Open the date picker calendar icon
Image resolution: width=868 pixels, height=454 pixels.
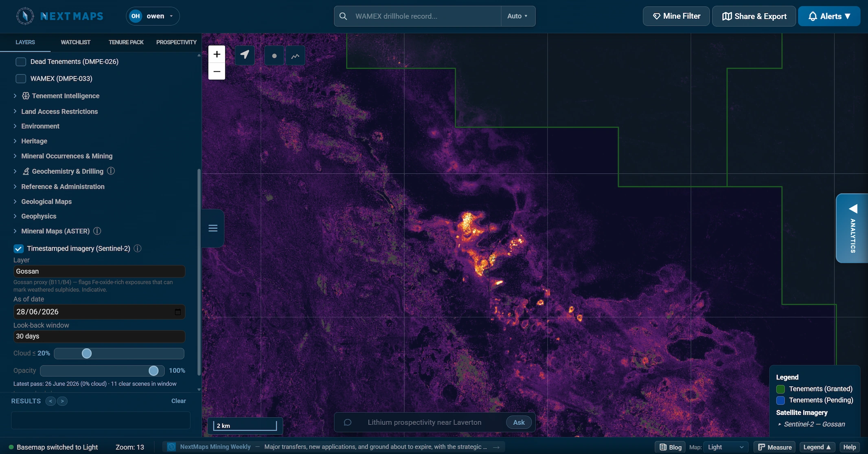[178, 312]
